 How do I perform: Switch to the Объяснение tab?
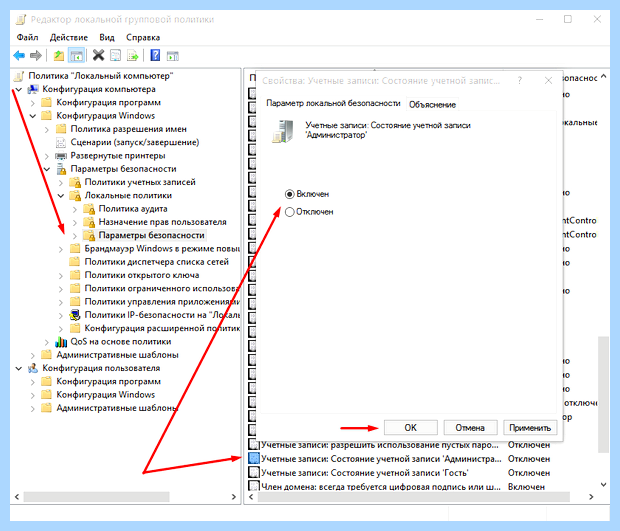click(432, 105)
